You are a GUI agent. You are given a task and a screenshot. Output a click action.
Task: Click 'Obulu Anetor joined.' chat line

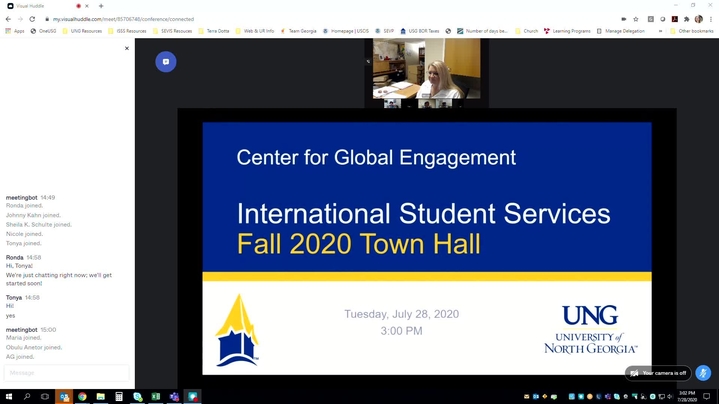[x=34, y=347]
